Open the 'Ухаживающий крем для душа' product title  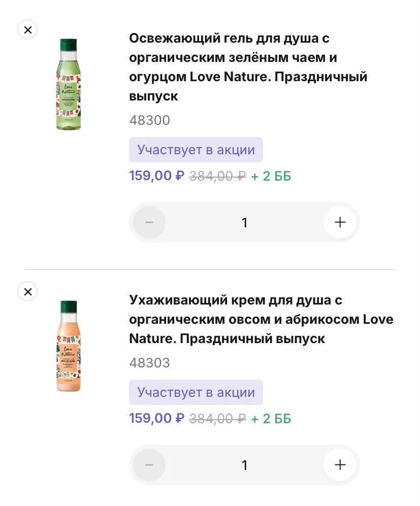[261, 319]
